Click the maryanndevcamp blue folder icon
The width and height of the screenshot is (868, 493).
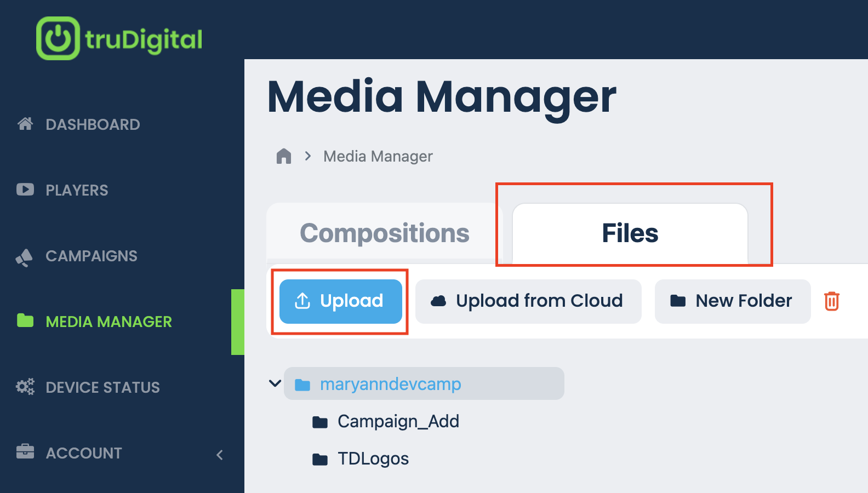302,385
